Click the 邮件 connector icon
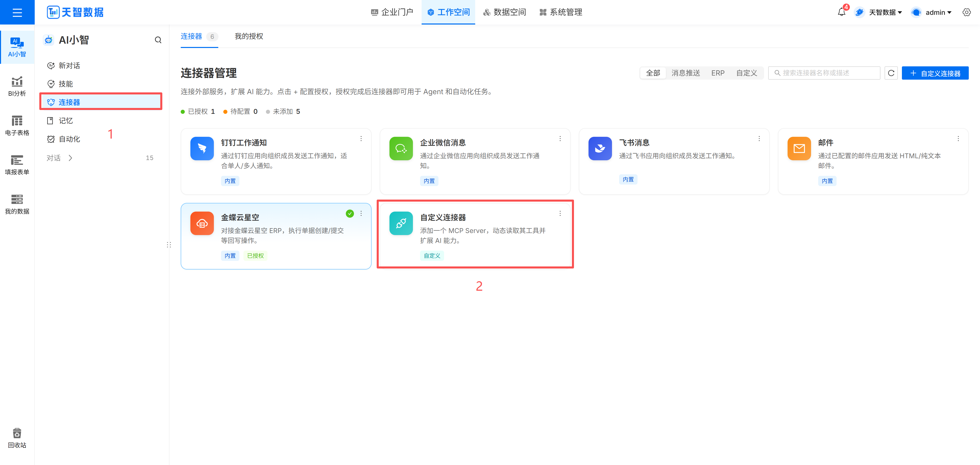Screen dimensions: 980x465 [x=799, y=148]
